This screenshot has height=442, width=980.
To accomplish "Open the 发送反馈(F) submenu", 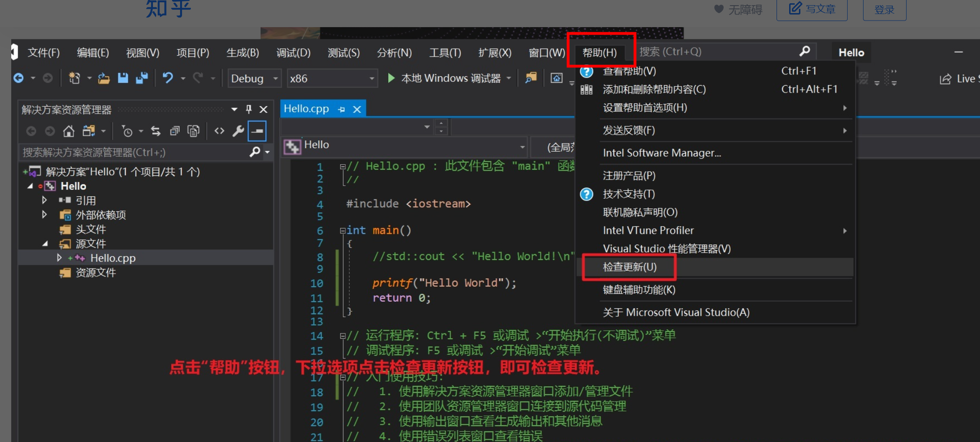I will coord(714,130).
